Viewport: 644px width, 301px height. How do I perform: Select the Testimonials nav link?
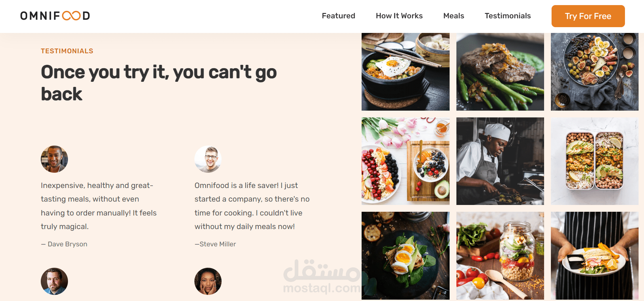click(508, 16)
